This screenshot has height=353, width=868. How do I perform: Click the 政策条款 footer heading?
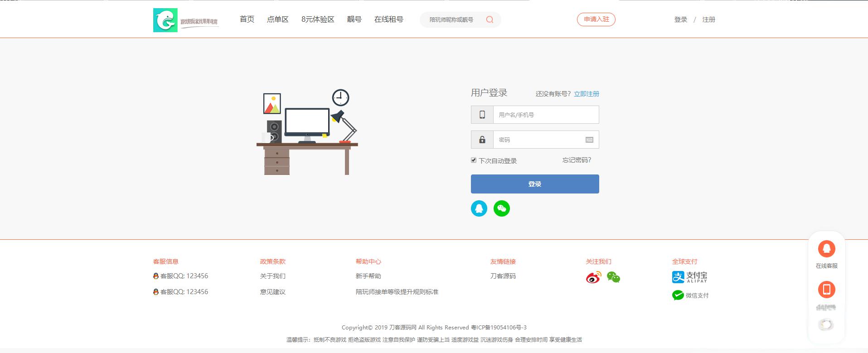click(x=273, y=261)
